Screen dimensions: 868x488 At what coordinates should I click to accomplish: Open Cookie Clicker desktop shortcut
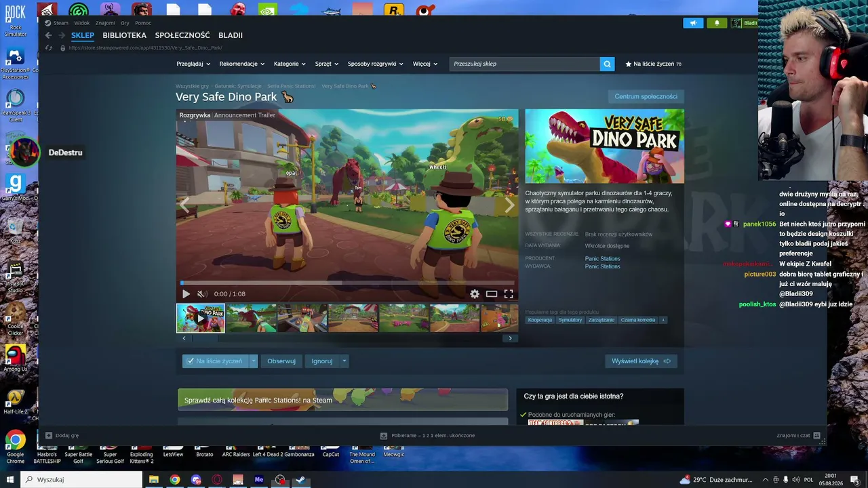pos(15,318)
